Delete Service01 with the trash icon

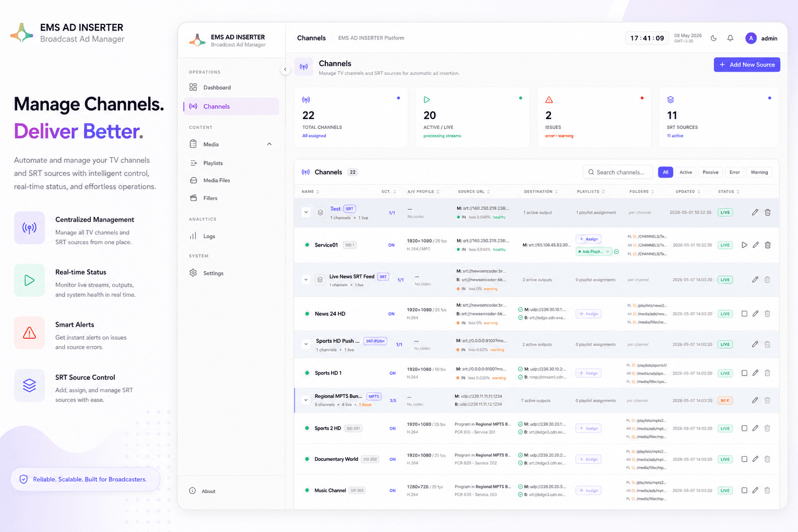coord(767,245)
